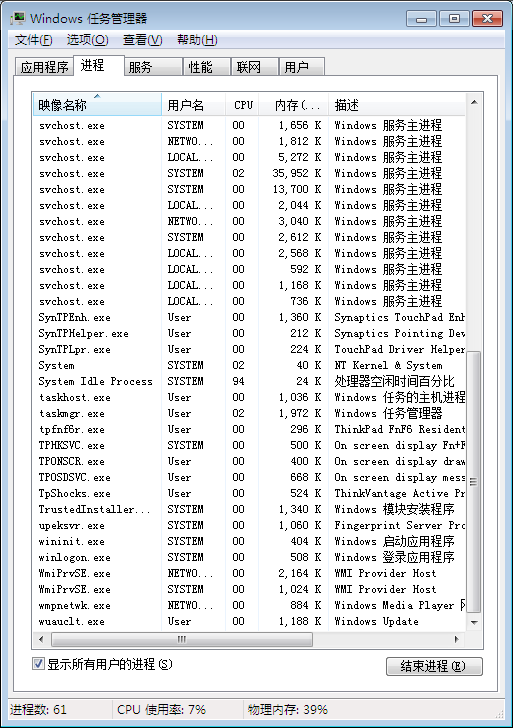
Task: Select the taskmgr.exe process
Action: (x=249, y=413)
